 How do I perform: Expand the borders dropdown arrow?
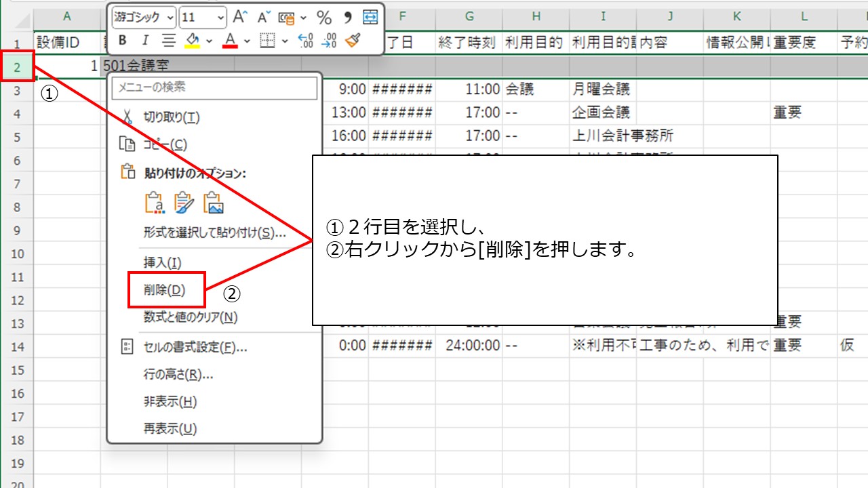285,41
